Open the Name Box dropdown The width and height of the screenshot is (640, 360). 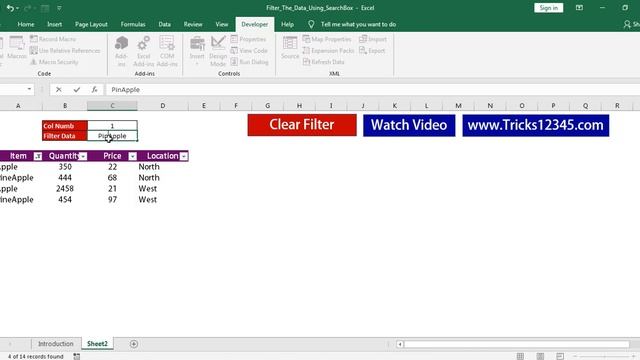coord(29,89)
